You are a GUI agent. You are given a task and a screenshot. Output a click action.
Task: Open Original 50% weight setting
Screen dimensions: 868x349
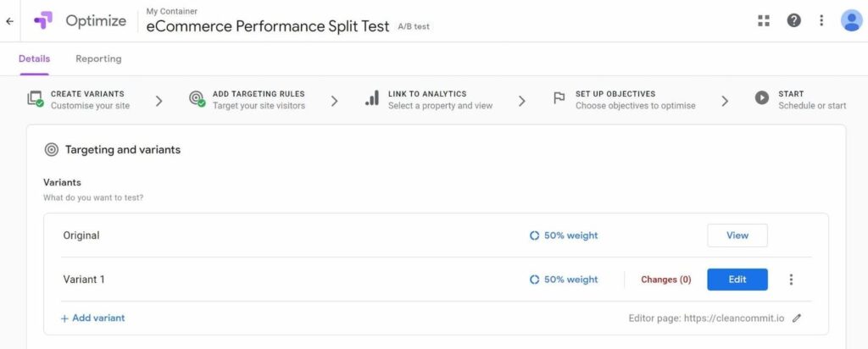pos(564,235)
